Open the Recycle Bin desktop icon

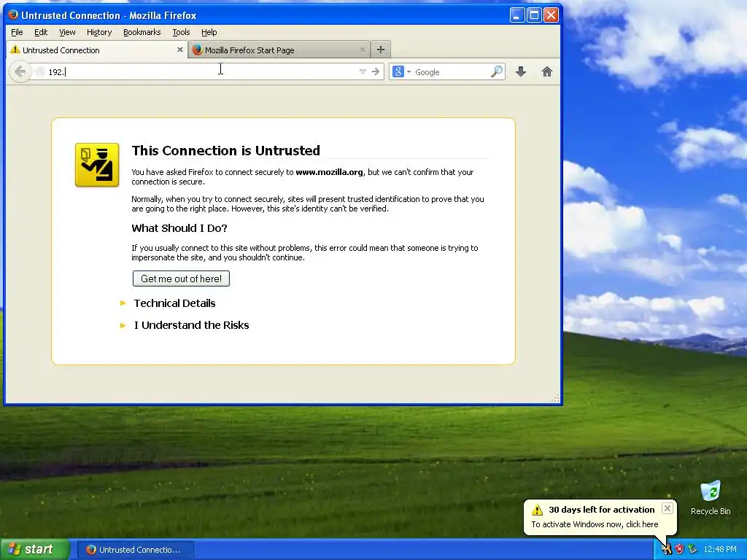pos(711,498)
